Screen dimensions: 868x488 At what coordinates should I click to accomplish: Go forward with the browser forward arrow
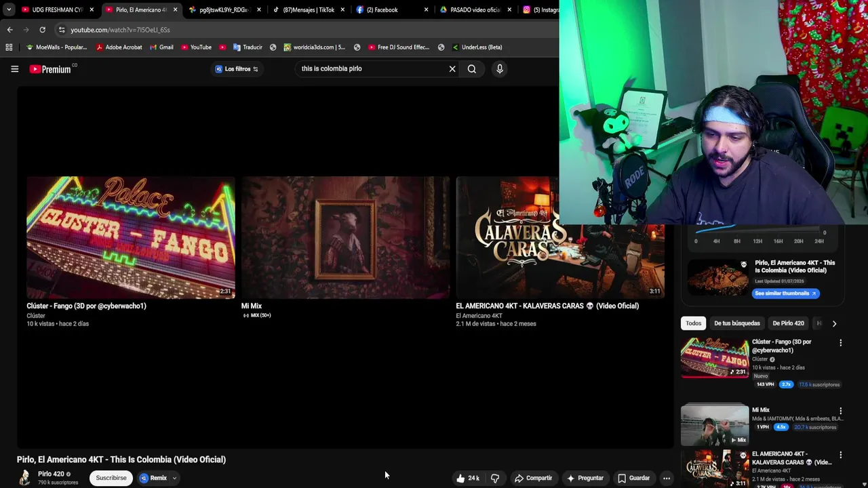pos(26,30)
